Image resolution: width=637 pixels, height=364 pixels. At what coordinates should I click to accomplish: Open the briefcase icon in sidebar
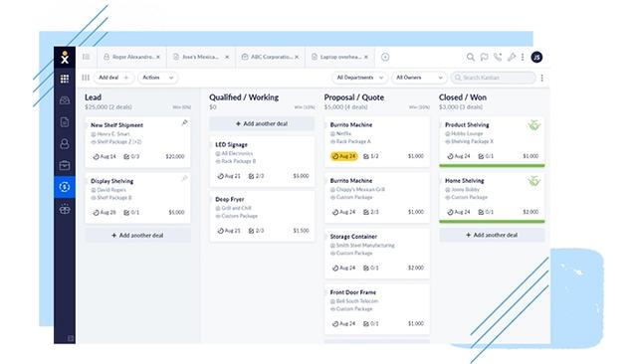point(65,165)
